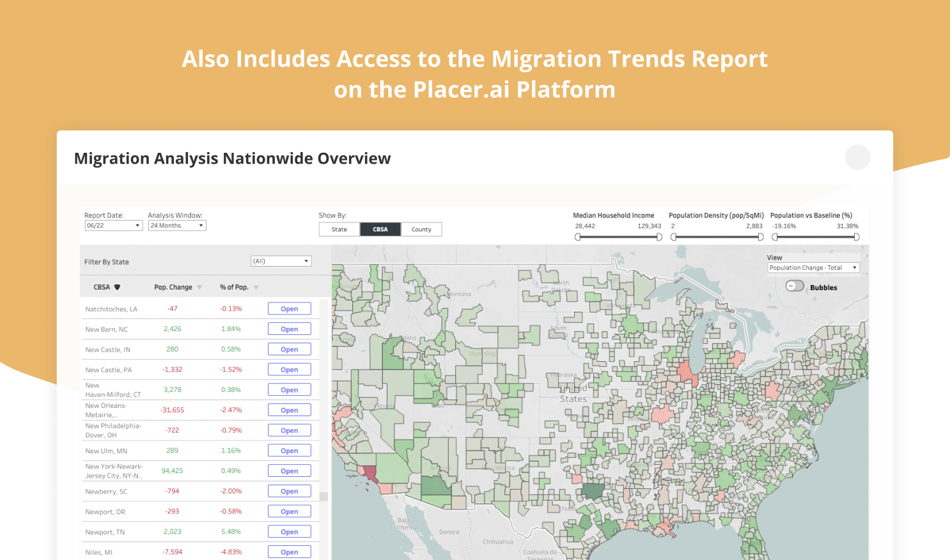
Task: Open the New York-Newark-Jersey City report
Action: tap(290, 471)
